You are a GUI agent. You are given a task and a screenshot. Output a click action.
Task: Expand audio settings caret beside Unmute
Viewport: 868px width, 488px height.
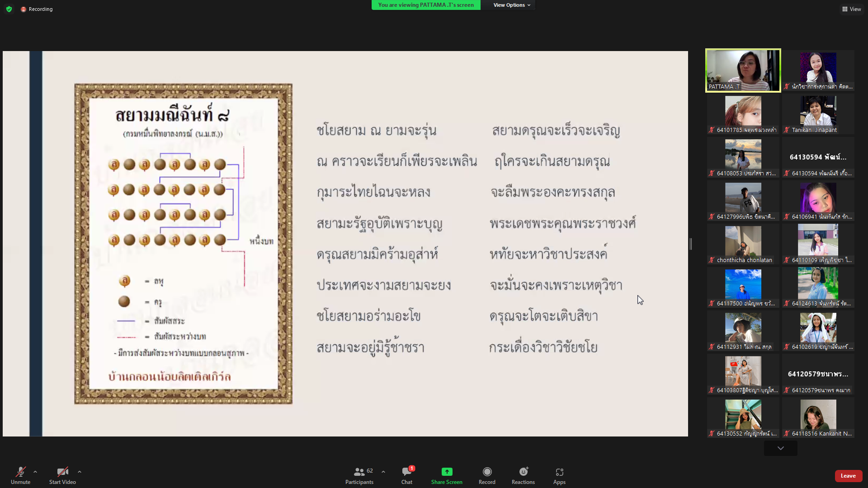(x=35, y=472)
